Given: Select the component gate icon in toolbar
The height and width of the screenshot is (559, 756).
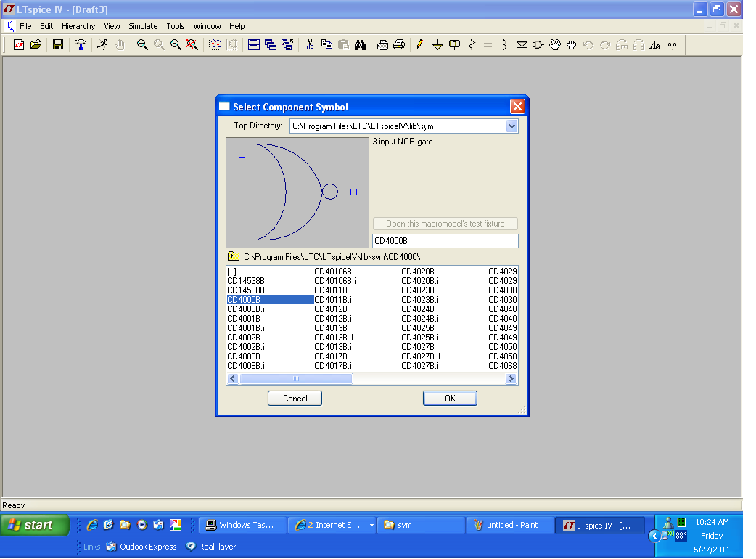Looking at the screenshot, I should pyautogui.click(x=538, y=45).
